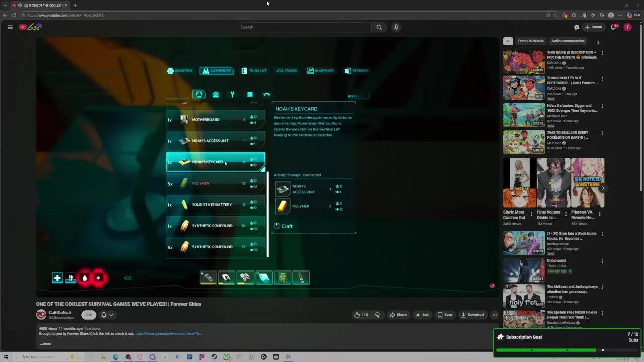Screen dimensions: 644x362
Task: Click the Download button
Action: click(472, 315)
